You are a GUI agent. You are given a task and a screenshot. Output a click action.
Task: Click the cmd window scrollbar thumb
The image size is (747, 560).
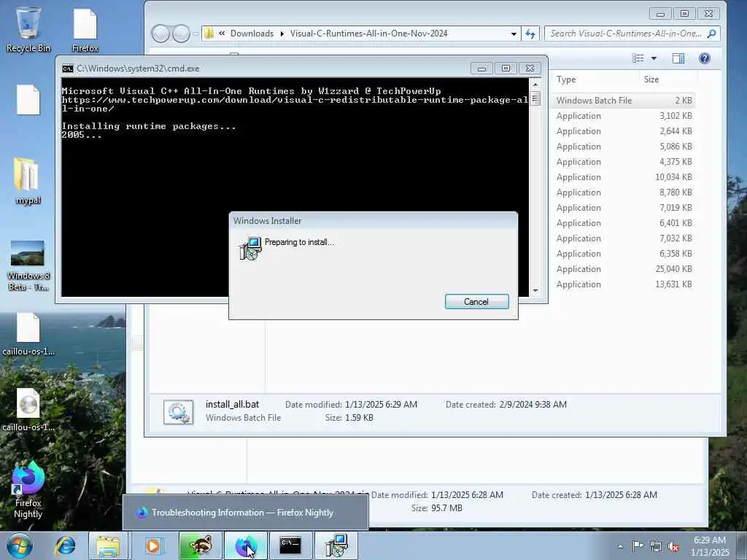[535, 99]
